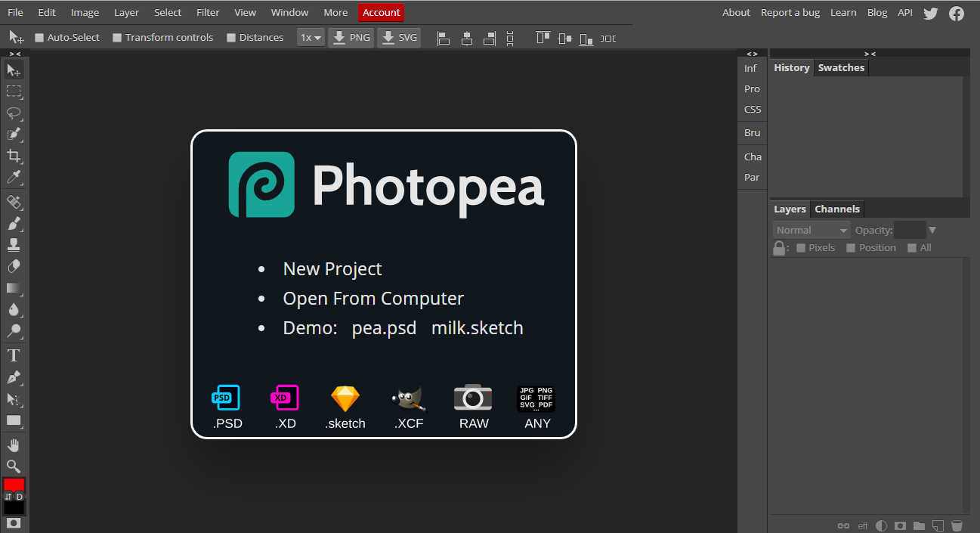Select the Eyedropper tool
Image resolution: width=980 pixels, height=533 pixels.
pyautogui.click(x=14, y=178)
